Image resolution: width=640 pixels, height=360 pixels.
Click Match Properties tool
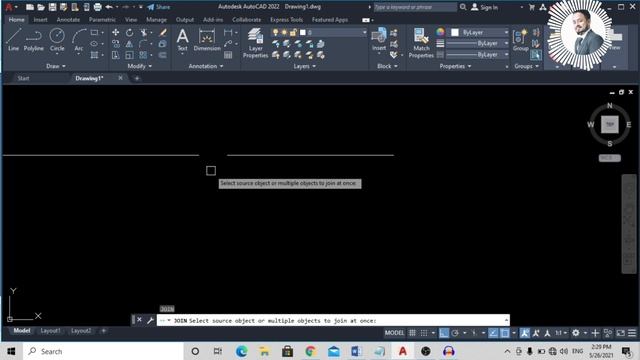(421, 43)
